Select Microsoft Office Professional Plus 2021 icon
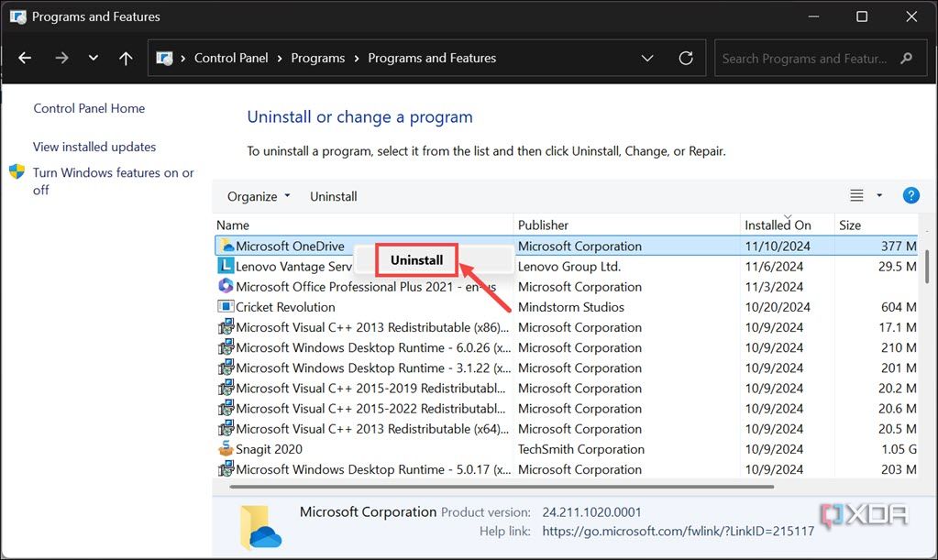The height and width of the screenshot is (560, 938). pyautogui.click(x=226, y=286)
